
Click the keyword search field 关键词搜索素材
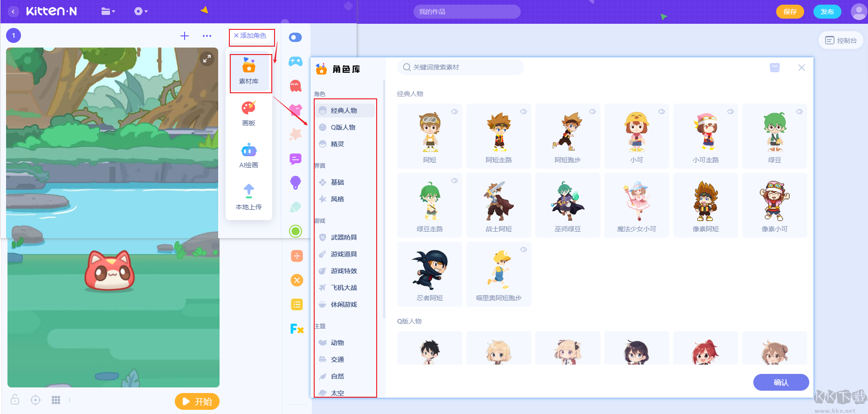(x=461, y=67)
